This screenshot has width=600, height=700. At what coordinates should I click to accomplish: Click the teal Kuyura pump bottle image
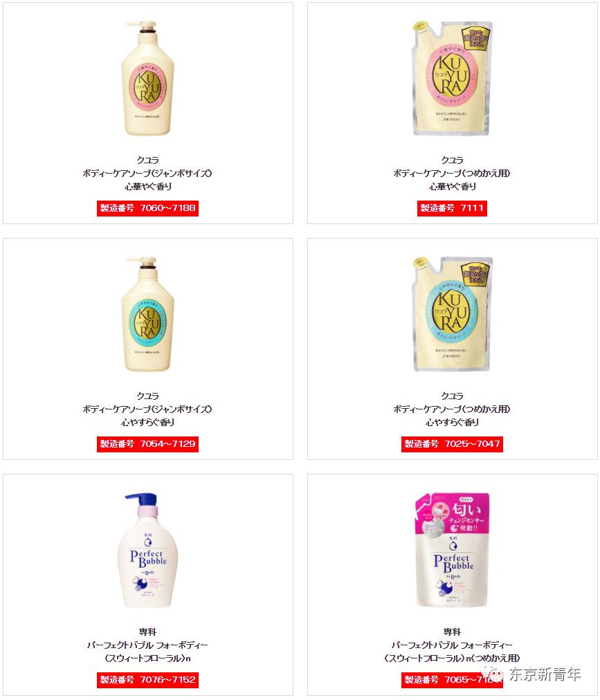click(147, 314)
